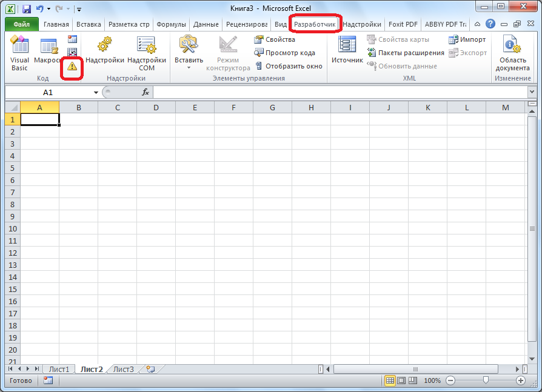Click the XML Экспорт button
Image resolution: width=542 pixels, height=392 pixels.
tap(467, 53)
